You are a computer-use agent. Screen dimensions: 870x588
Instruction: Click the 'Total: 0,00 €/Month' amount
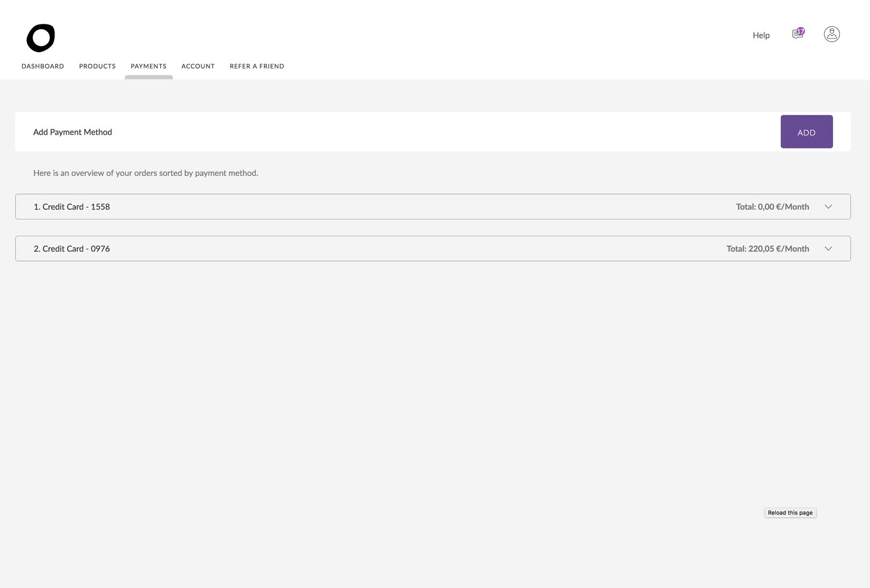click(x=772, y=207)
